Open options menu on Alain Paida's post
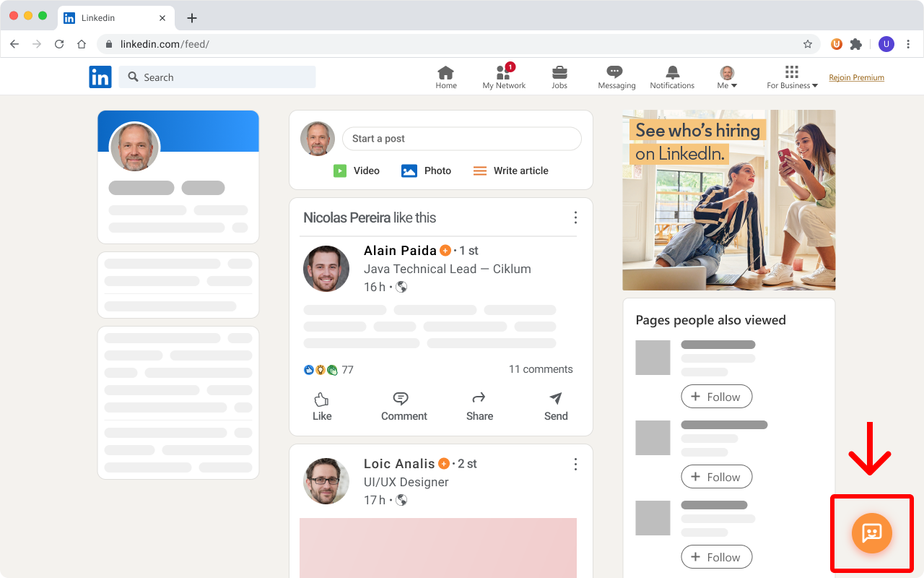The image size is (924, 578). [575, 217]
